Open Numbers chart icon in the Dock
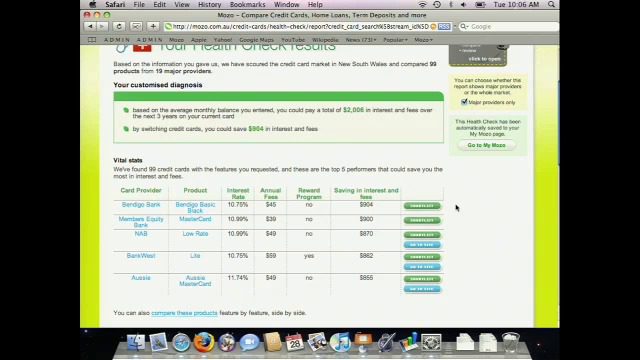 (409, 342)
